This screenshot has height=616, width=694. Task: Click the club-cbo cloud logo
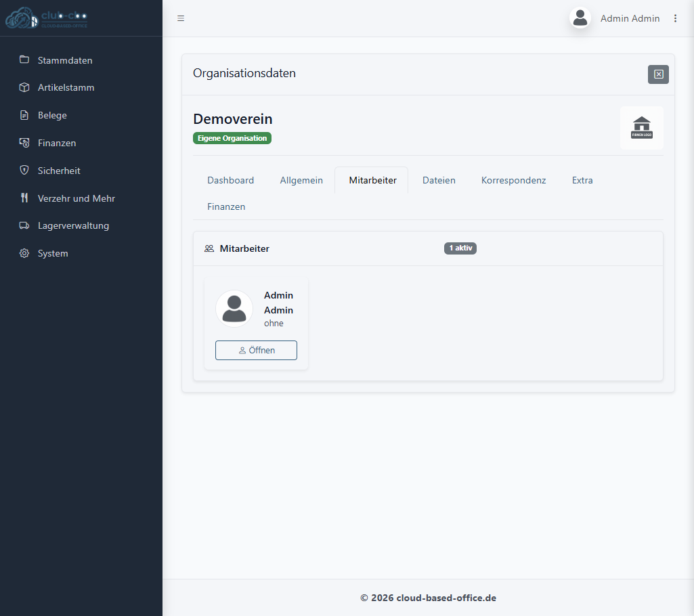click(x=46, y=18)
